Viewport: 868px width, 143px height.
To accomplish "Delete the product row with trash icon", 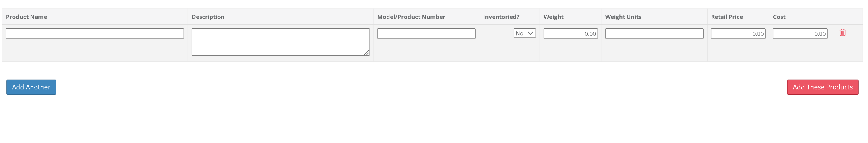I will point(842,33).
